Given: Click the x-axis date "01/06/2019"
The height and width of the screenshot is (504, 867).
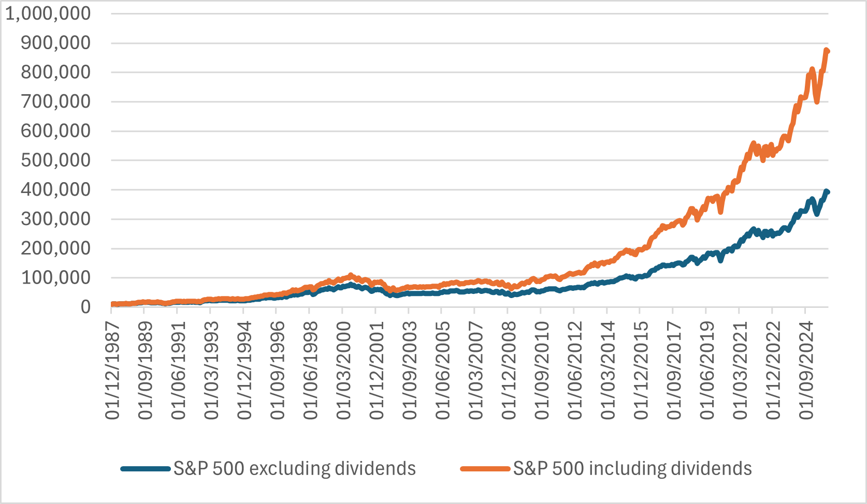Looking at the screenshot, I should pos(707,370).
